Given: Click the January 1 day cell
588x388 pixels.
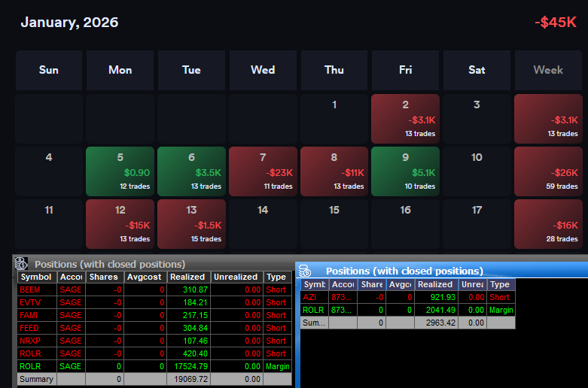Looking at the screenshot, I should click(x=334, y=119).
